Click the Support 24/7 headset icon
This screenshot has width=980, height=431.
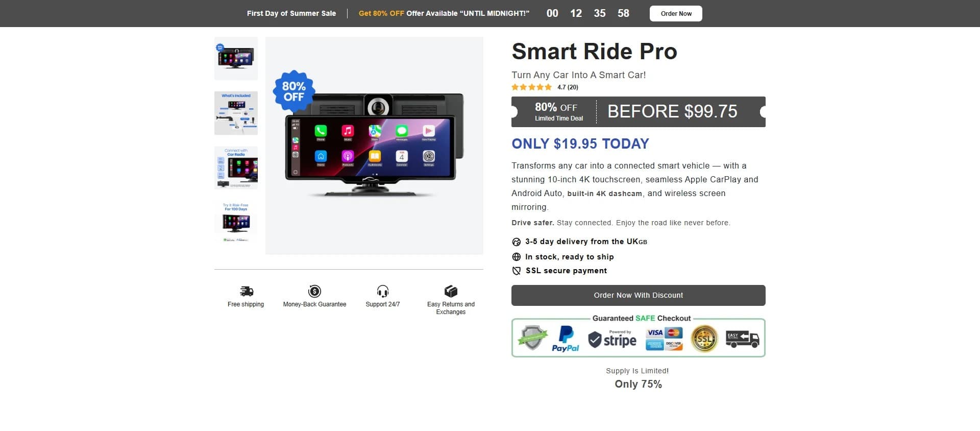tap(383, 291)
